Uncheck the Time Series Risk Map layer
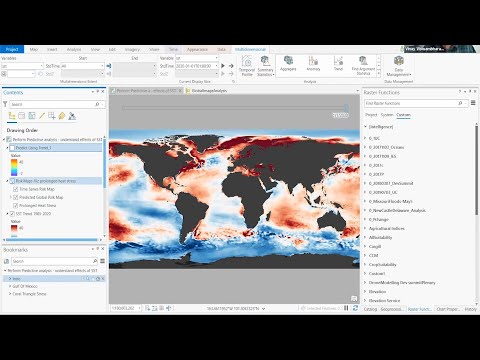Viewport: 480px width, 360px height. [x=15, y=189]
